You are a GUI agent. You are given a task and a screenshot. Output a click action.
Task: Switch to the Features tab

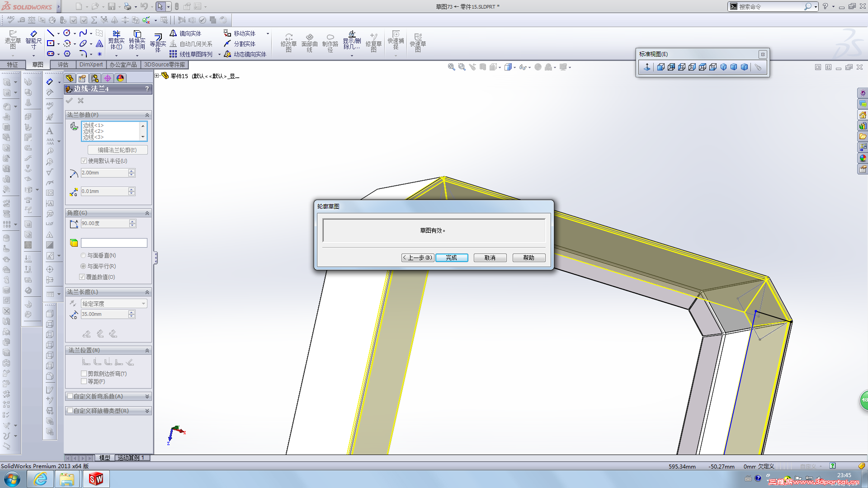12,65
